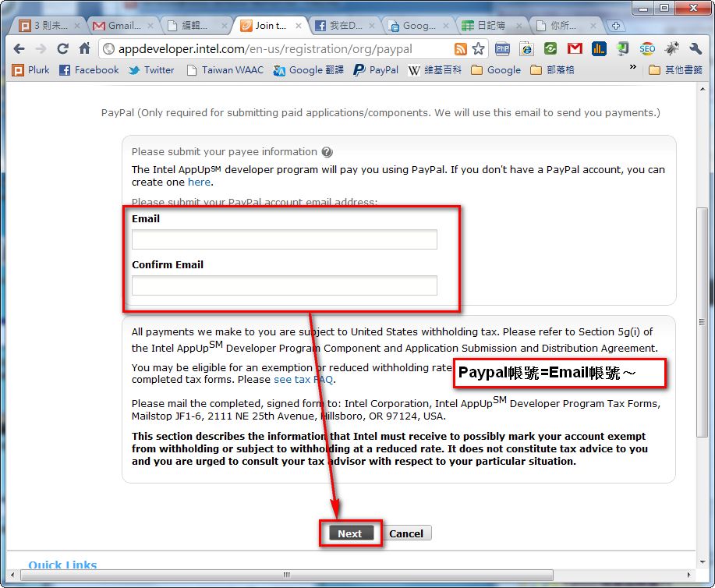Click the Email input field
Image resolution: width=715 pixels, height=588 pixels.
click(x=284, y=239)
